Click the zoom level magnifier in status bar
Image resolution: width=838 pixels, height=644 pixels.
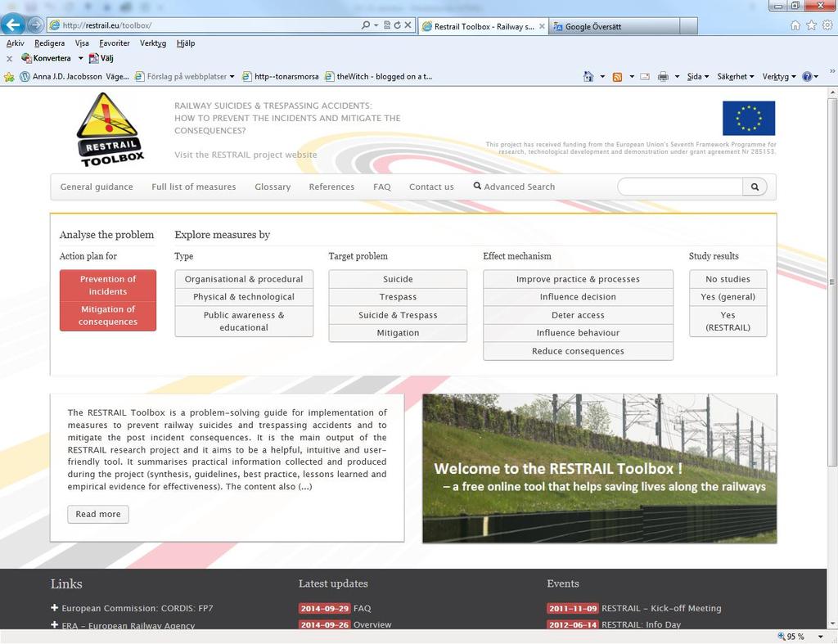pyautogui.click(x=782, y=637)
